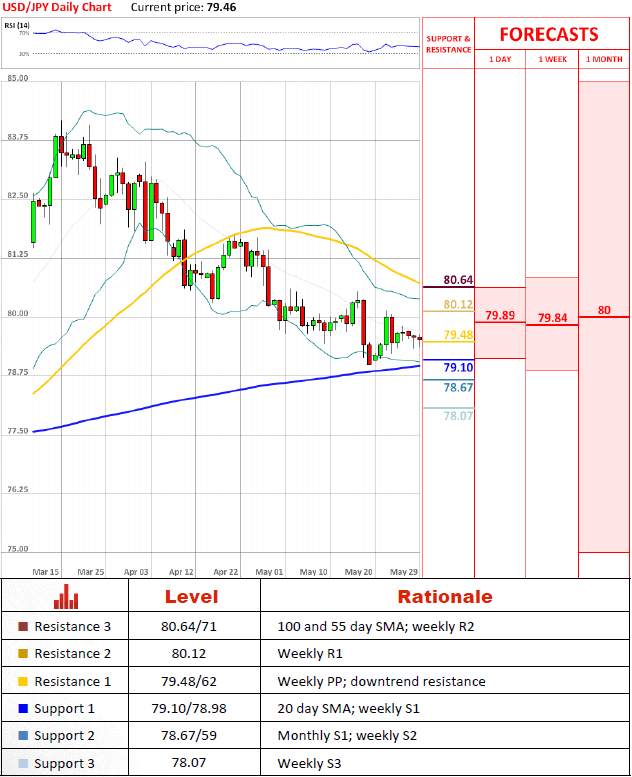Click the 80.00 price axis label
This screenshot has height=777, width=632.
pos(18,313)
